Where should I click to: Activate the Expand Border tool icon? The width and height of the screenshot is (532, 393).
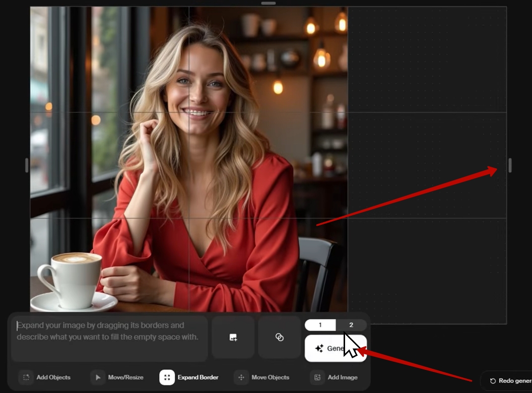coord(167,377)
